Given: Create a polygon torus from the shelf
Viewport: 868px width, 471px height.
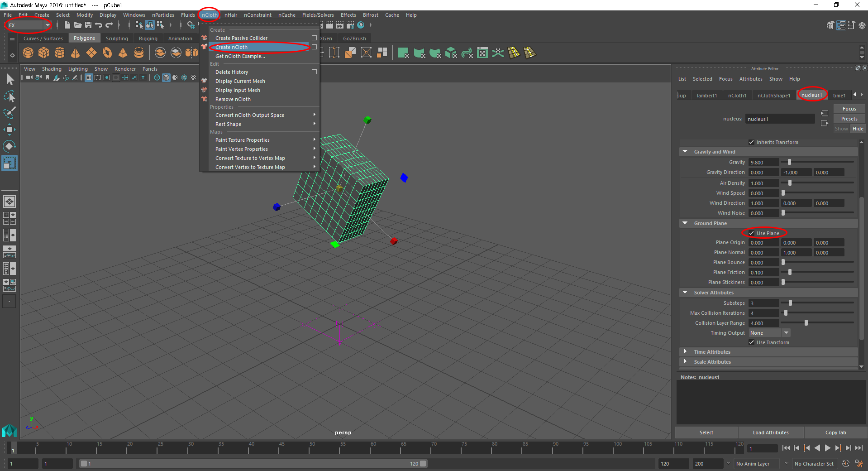Looking at the screenshot, I should pyautogui.click(x=107, y=53).
